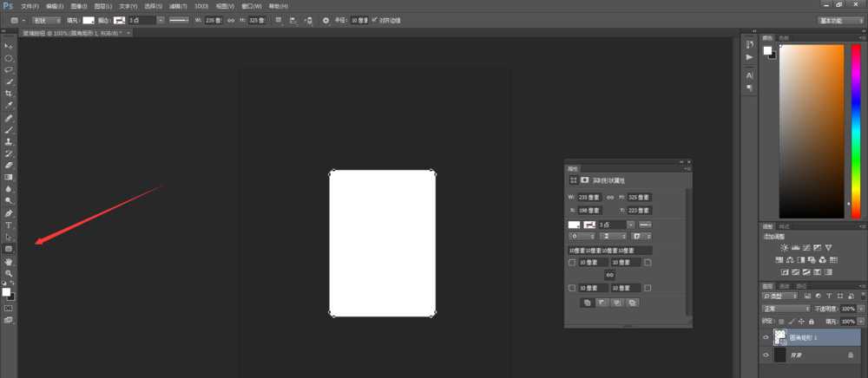868x378 pixels.
Task: Hide the 圆角矩形 1 layer
Action: pos(765,337)
